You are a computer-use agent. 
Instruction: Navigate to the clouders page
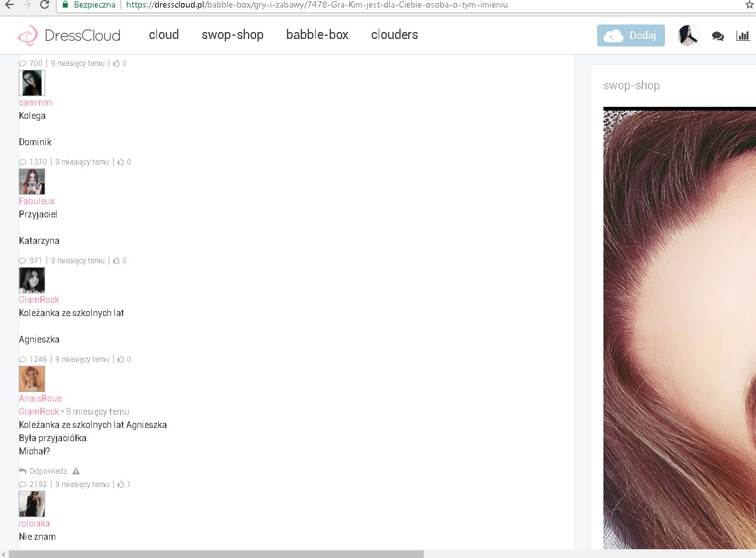click(394, 35)
